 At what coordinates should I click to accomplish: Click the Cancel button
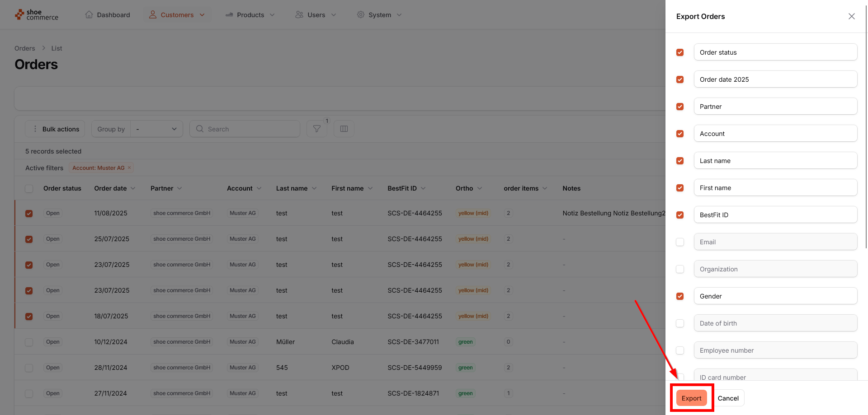(728, 398)
